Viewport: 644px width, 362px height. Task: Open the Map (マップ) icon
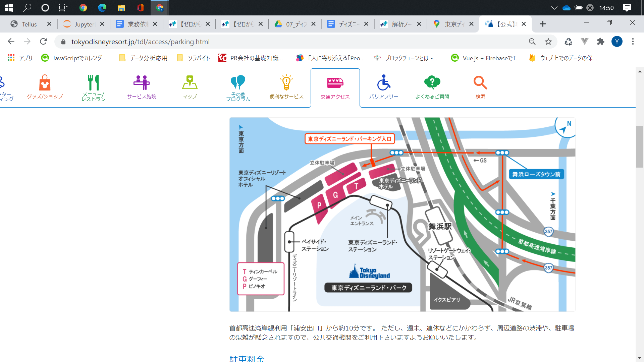click(190, 87)
